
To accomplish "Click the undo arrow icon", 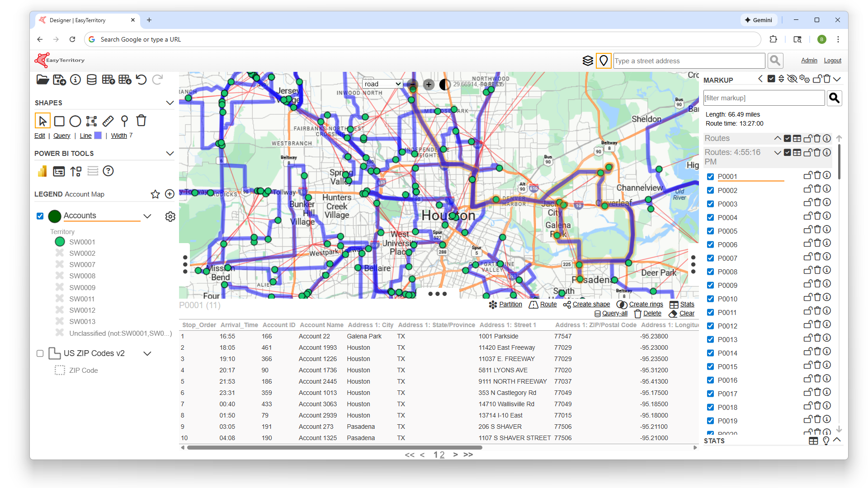I will pyautogui.click(x=141, y=80).
